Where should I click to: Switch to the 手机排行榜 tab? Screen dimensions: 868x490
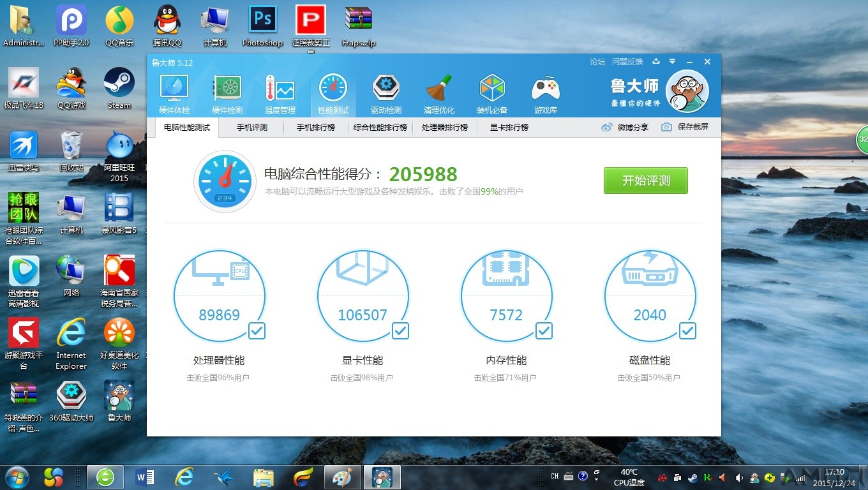point(316,128)
